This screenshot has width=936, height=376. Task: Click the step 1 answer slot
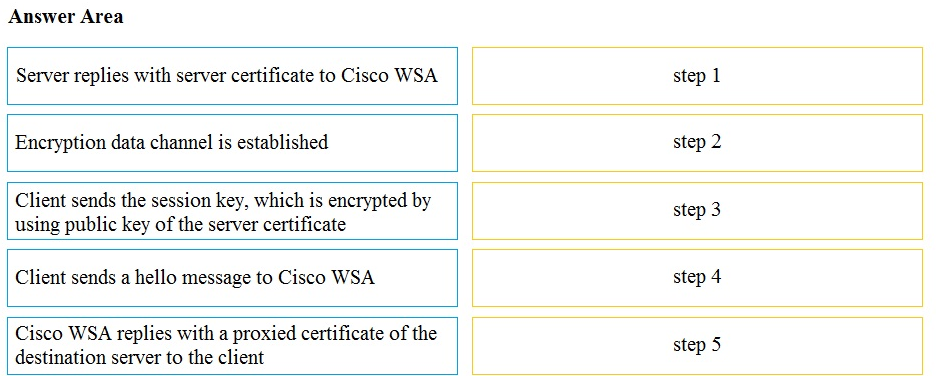(x=697, y=76)
